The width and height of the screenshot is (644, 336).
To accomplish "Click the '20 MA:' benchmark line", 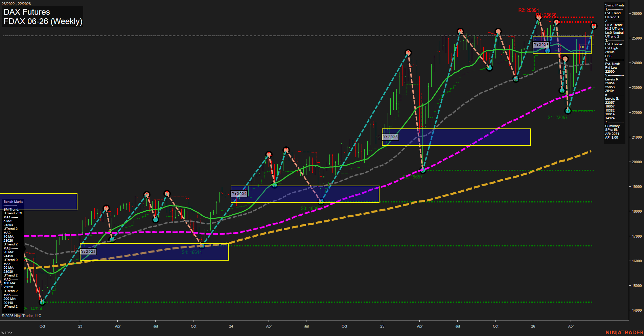I will tap(9, 252).
